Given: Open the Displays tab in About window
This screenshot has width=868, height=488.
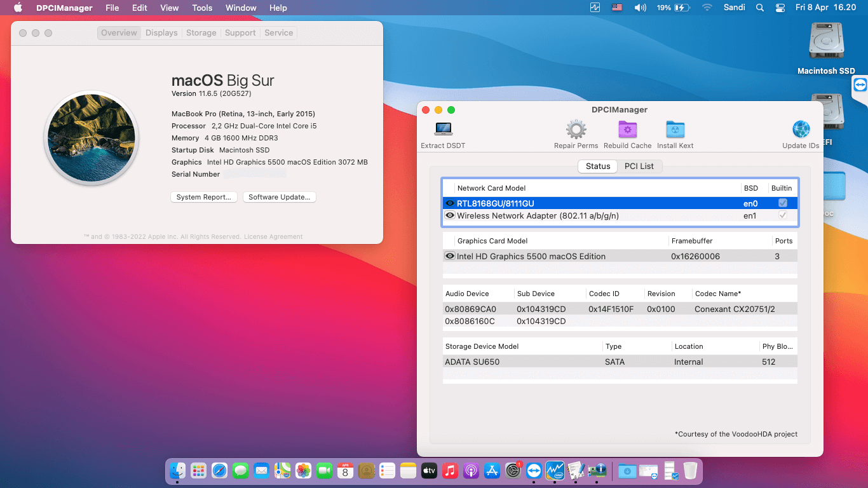Looking at the screenshot, I should tap(161, 32).
